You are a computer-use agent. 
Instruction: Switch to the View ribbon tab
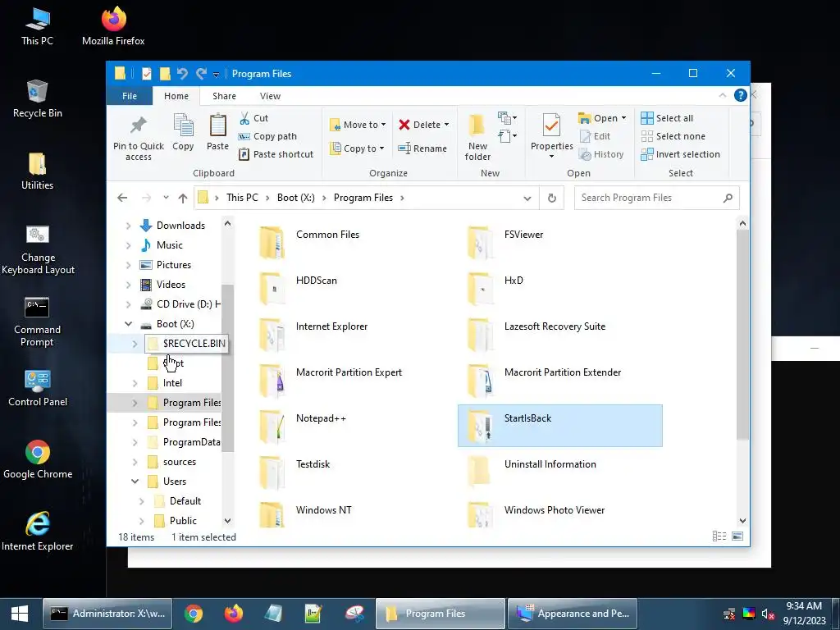coord(270,96)
